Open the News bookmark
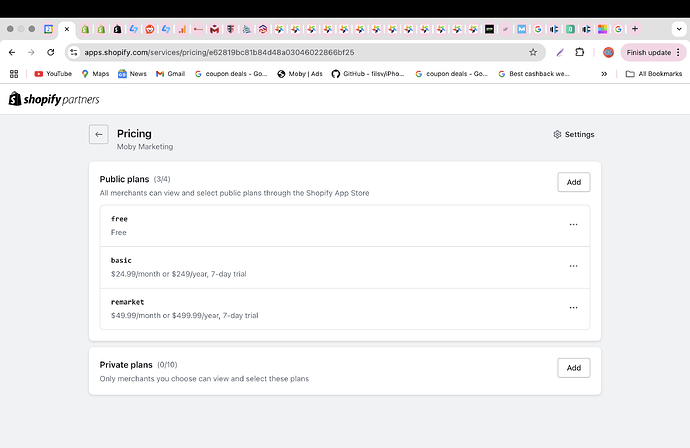Viewport: 690px width, 448px height. pos(132,74)
